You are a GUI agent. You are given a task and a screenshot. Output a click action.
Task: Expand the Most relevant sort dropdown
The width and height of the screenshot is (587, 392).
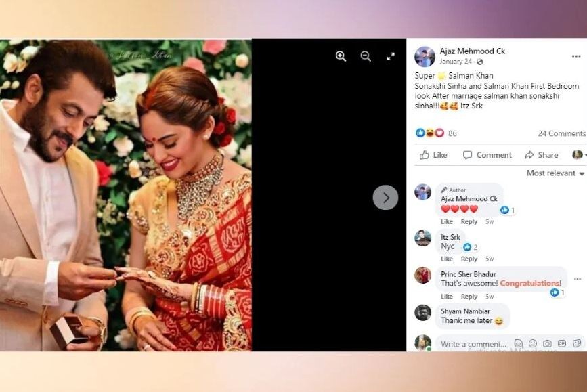click(556, 173)
